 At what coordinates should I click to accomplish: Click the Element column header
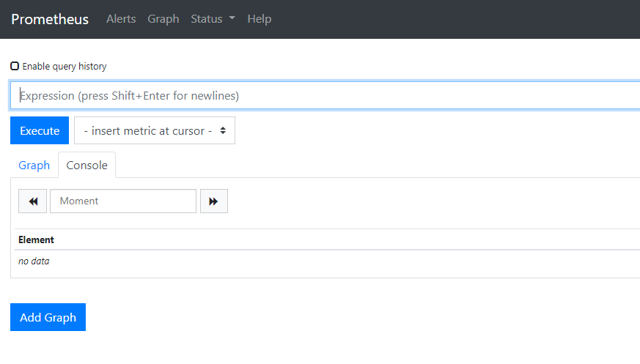pos(37,239)
